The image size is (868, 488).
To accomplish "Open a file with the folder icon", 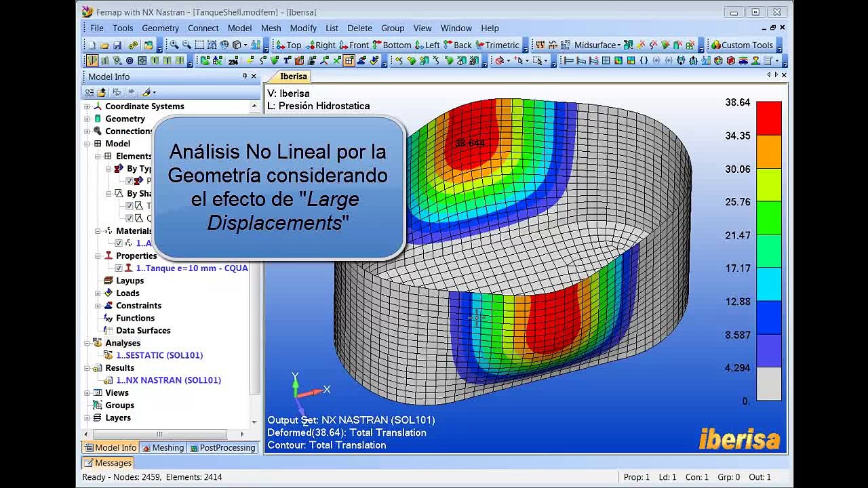I will (104, 45).
